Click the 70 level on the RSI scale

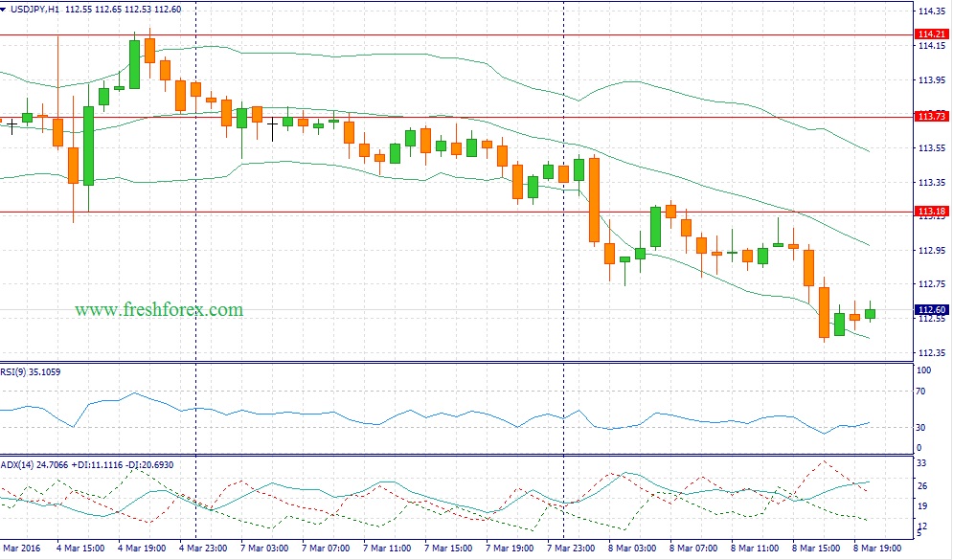pos(920,391)
